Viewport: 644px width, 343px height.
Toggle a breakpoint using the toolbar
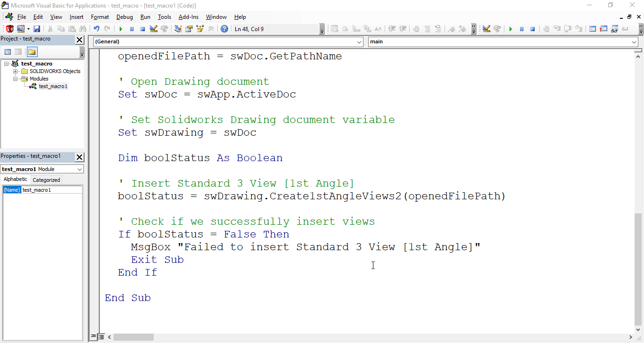pos(545,28)
